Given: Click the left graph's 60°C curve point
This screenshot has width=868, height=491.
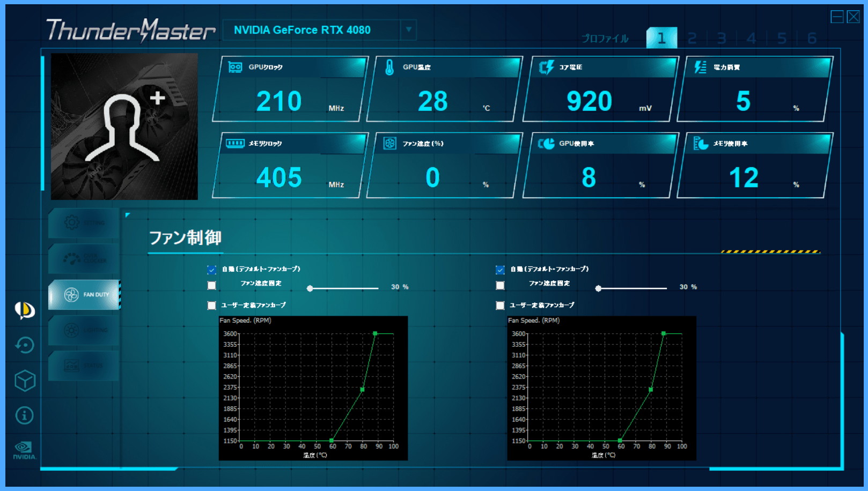Looking at the screenshot, I should click(332, 441).
